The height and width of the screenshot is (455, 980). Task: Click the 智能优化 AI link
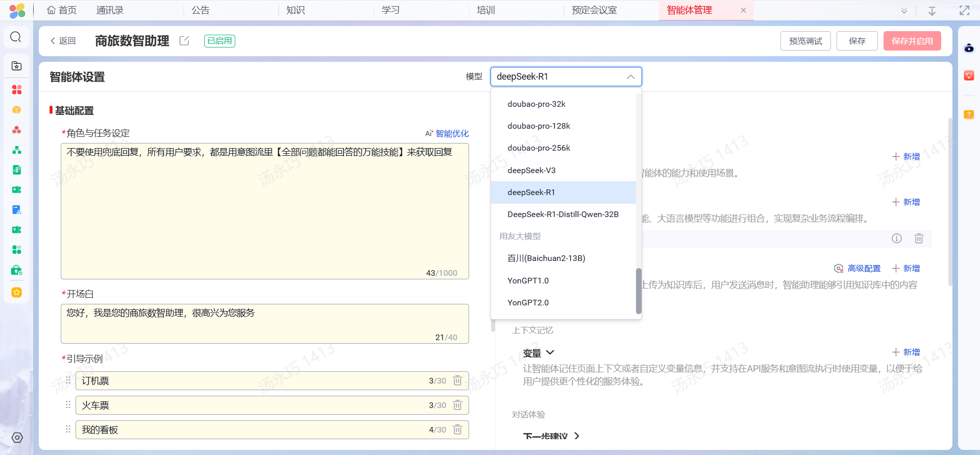pos(447,133)
